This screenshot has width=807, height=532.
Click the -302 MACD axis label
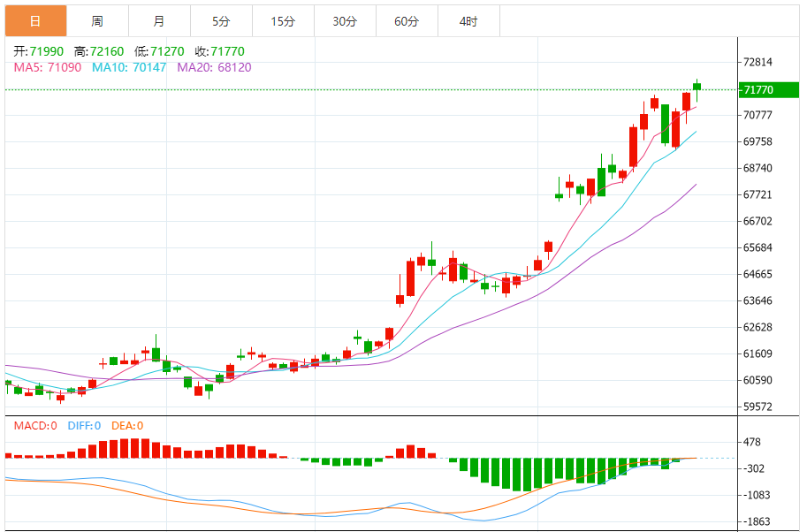tap(754, 468)
